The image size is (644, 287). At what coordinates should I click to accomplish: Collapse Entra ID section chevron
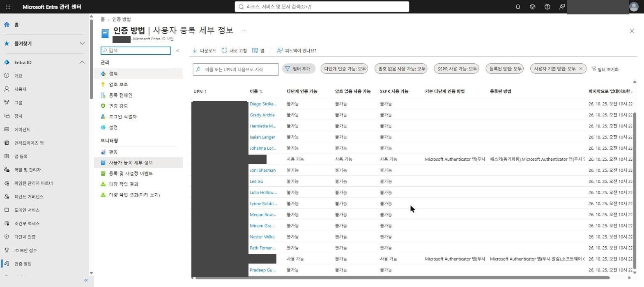tap(82, 62)
